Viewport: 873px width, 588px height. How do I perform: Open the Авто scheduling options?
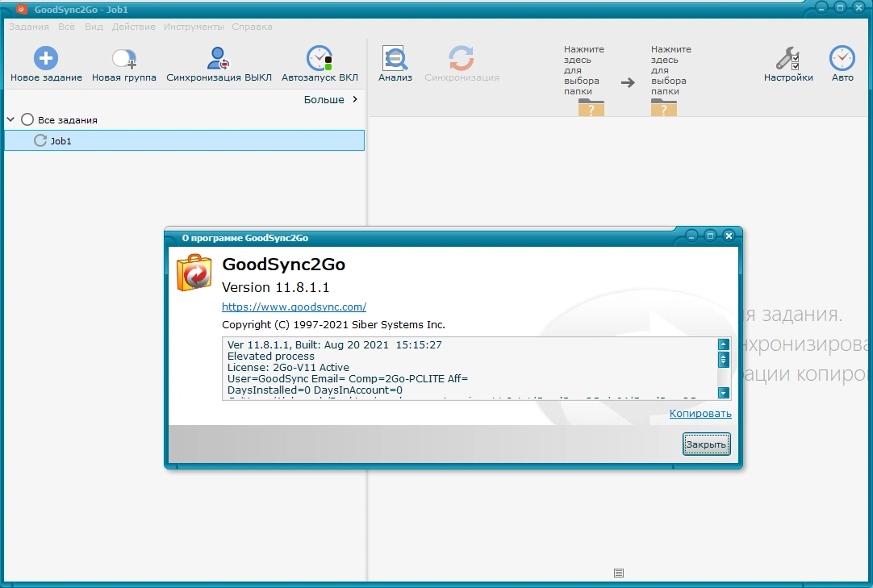(842, 64)
